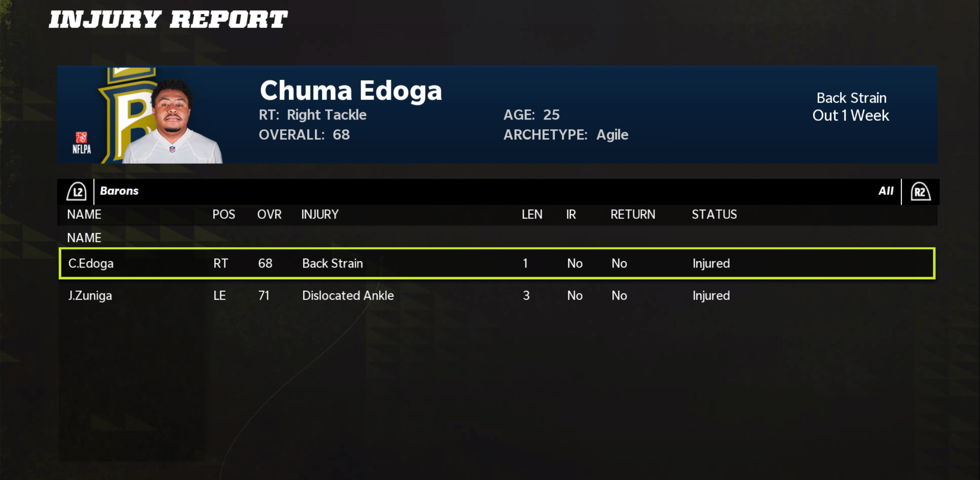Change the All filter selector

[x=886, y=191]
